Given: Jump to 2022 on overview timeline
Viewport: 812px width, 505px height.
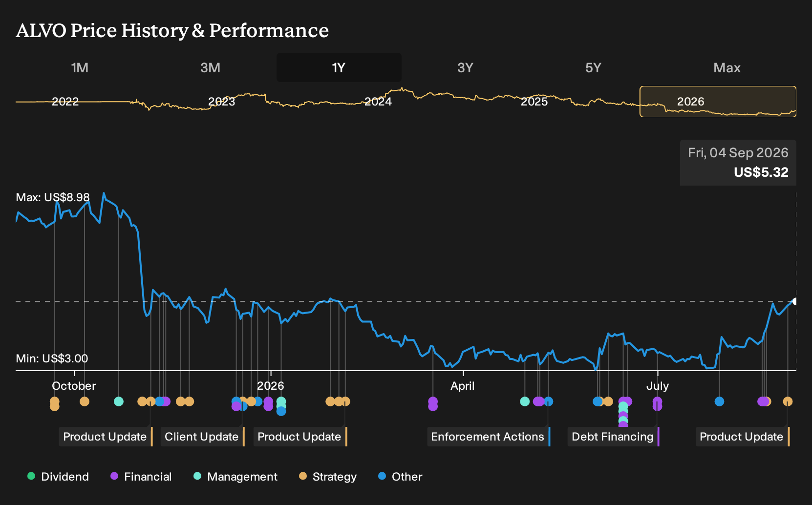Looking at the screenshot, I should tap(65, 102).
